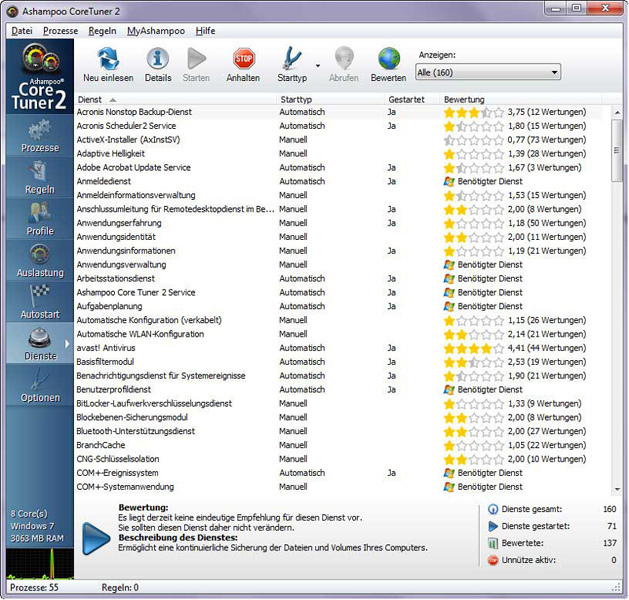This screenshot has height=600, width=629.
Task: Sort by the Gestartet column header
Action: (412, 99)
